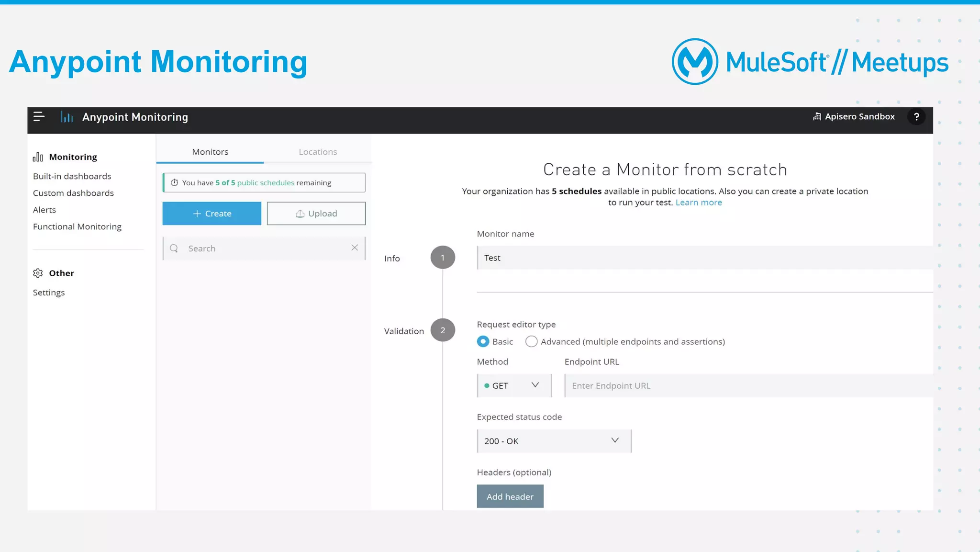Select the Basic request editor type

click(x=483, y=342)
